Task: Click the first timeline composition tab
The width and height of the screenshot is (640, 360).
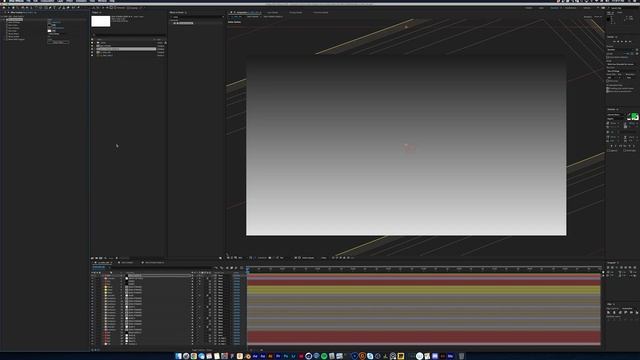Action: coord(103,262)
